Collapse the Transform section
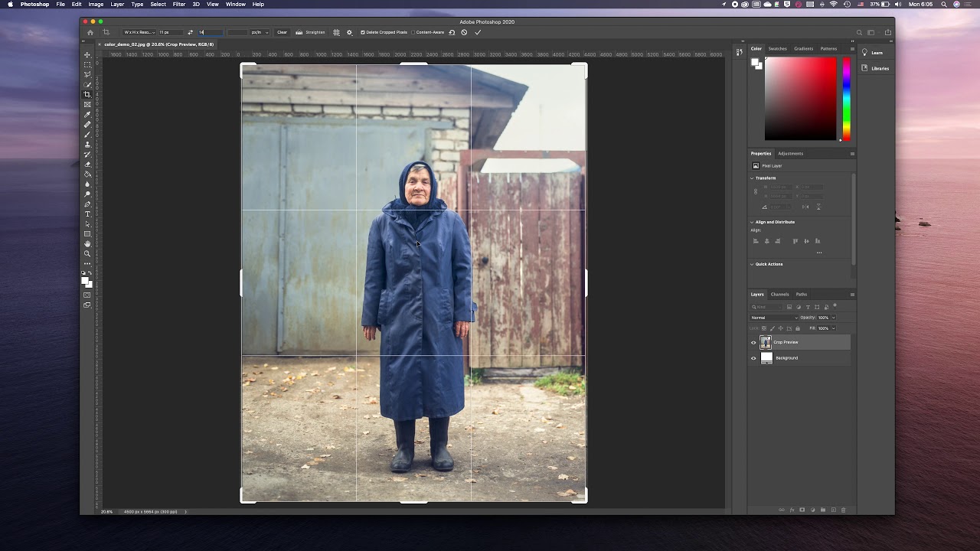The width and height of the screenshot is (980, 551). point(752,178)
